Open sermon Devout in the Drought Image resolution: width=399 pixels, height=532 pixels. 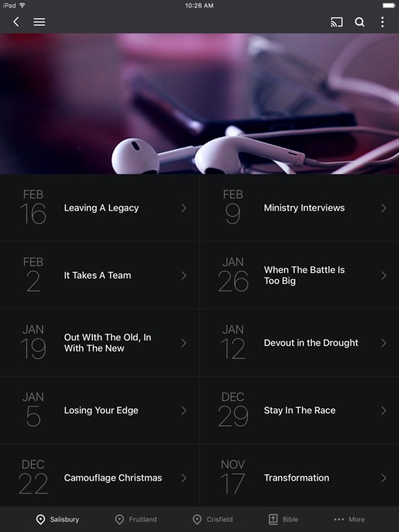click(299, 343)
